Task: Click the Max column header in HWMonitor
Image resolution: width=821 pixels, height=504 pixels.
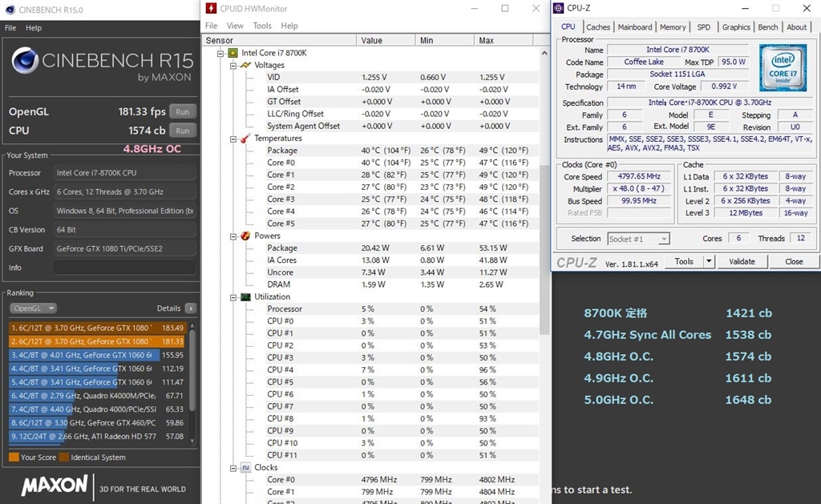Action: coord(504,40)
